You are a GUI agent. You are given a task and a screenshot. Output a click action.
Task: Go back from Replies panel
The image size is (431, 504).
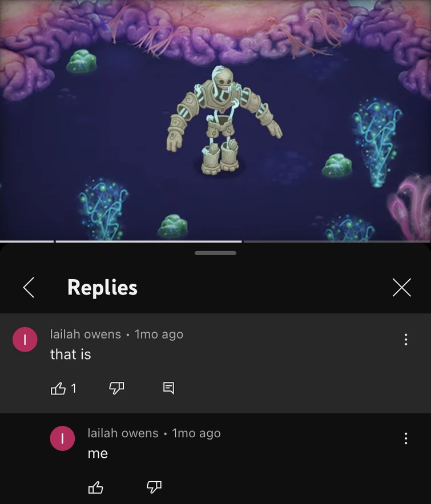pos(29,287)
